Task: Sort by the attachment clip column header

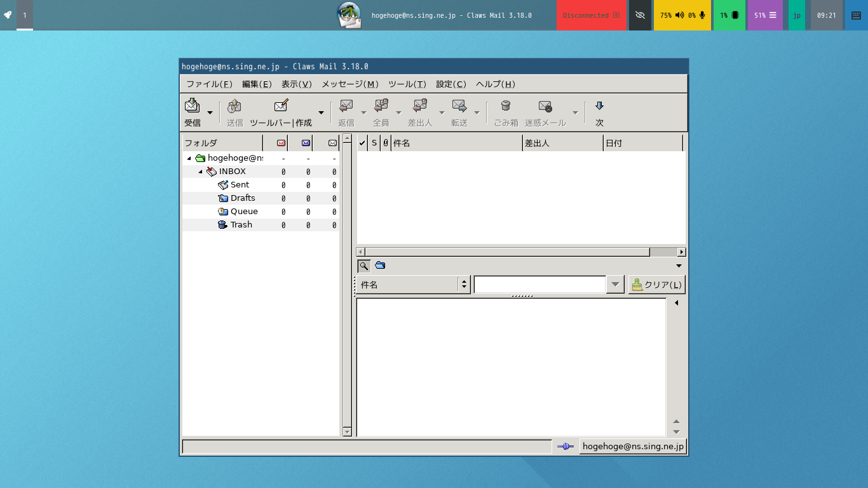Action: [386, 143]
